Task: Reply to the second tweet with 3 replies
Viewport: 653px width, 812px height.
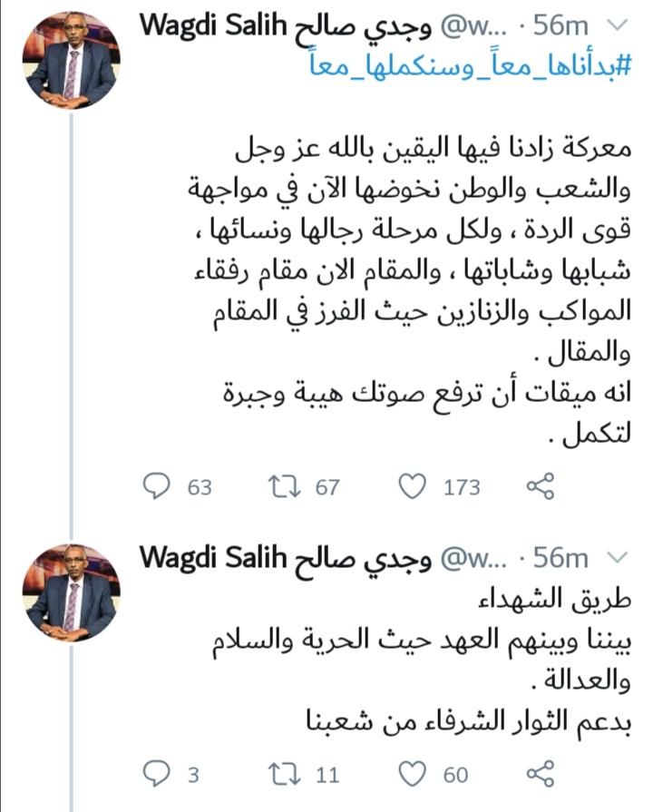Action: [x=158, y=774]
